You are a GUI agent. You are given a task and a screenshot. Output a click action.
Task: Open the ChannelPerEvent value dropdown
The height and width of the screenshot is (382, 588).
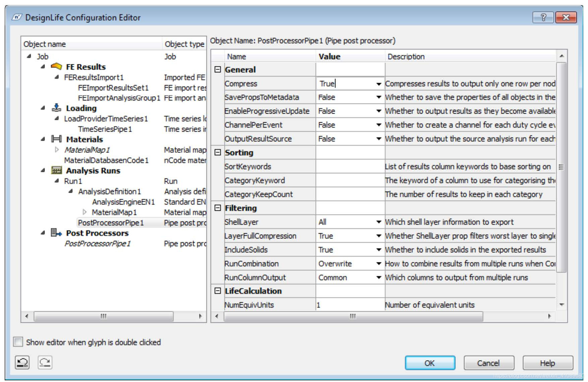tap(379, 125)
